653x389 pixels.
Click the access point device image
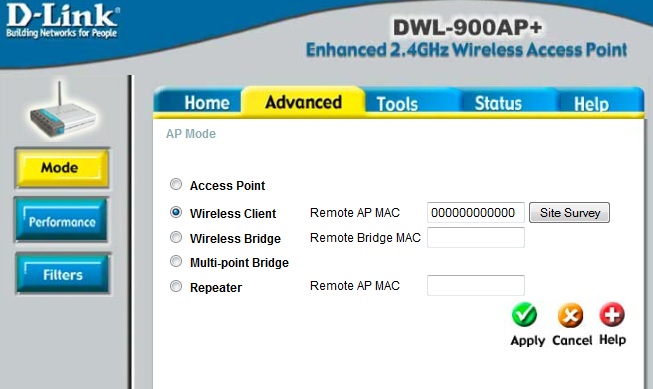[62, 110]
